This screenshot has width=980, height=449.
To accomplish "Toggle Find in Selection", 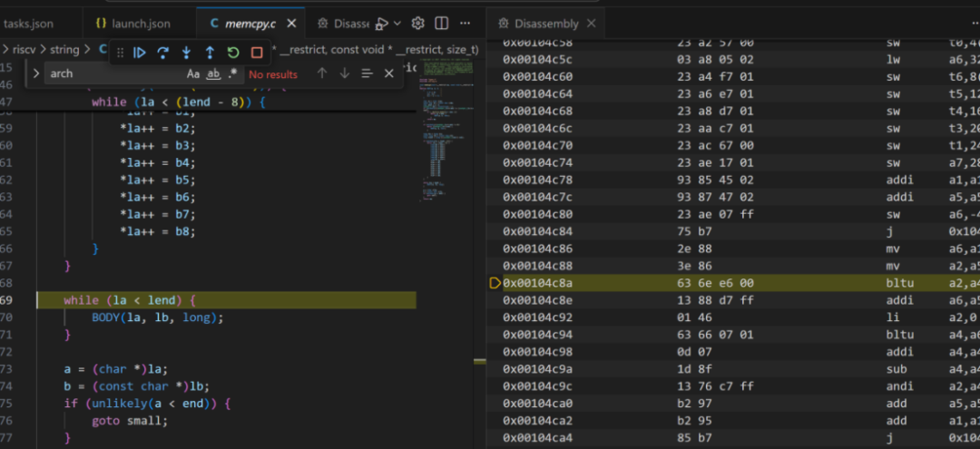I will pos(367,73).
